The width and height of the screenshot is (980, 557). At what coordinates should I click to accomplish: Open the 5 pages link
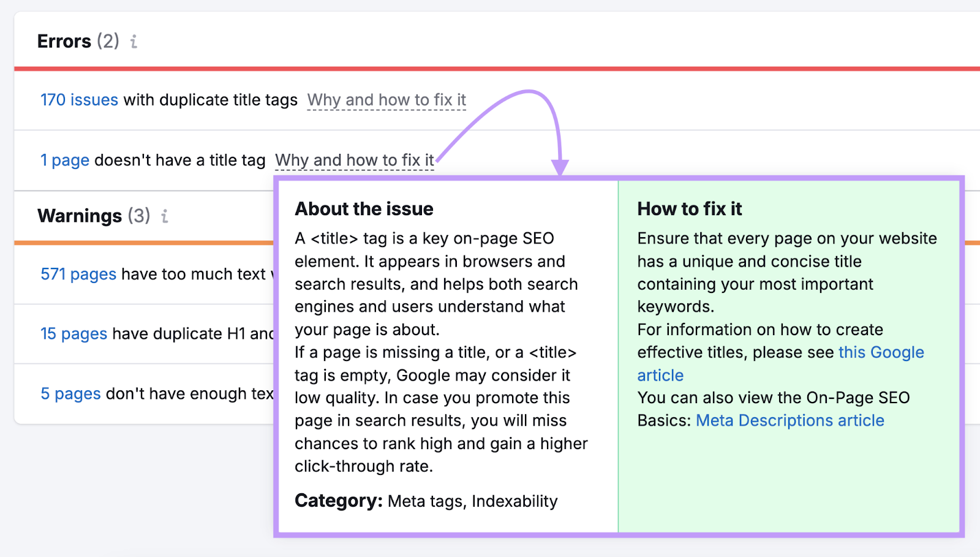pos(70,393)
